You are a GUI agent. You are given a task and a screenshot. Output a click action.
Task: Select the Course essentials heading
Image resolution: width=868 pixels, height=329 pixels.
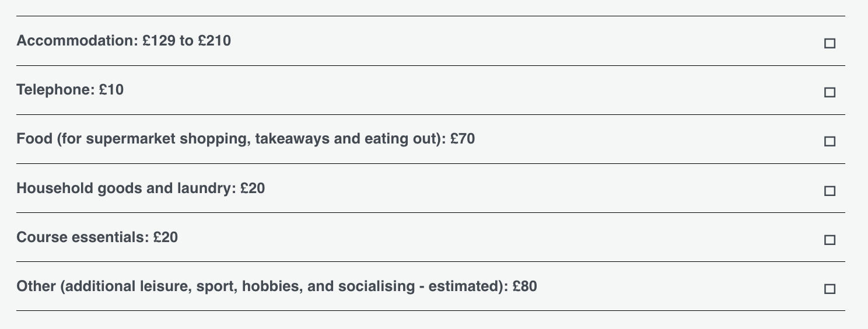[82, 237]
